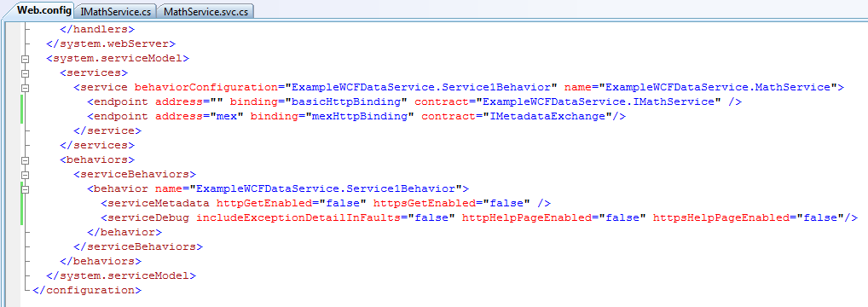Click the closing handlers tag
The image size is (868, 307).
97,29
